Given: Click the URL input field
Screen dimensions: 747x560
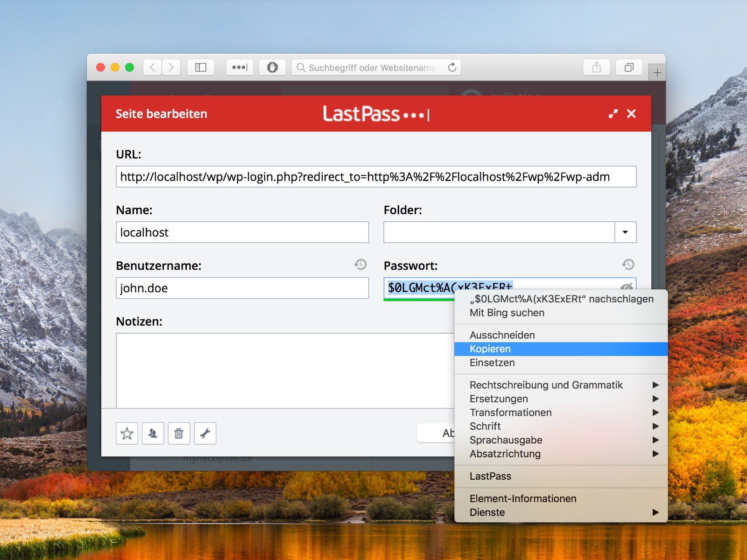Looking at the screenshot, I should pyautogui.click(x=376, y=176).
